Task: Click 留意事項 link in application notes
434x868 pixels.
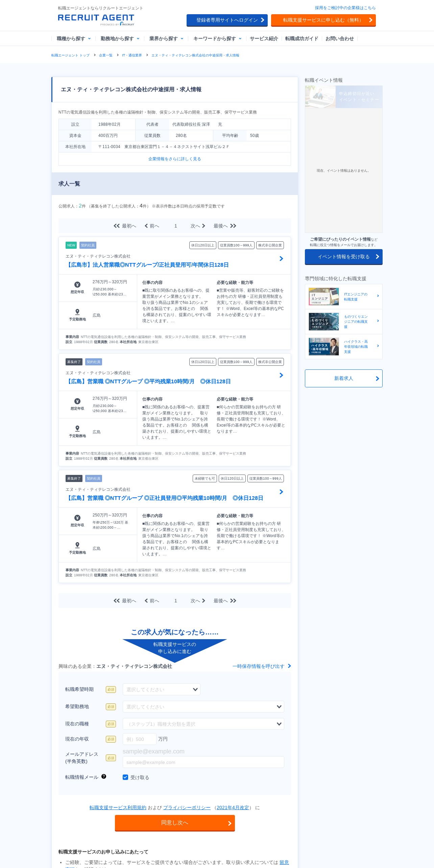Action: (284, 862)
